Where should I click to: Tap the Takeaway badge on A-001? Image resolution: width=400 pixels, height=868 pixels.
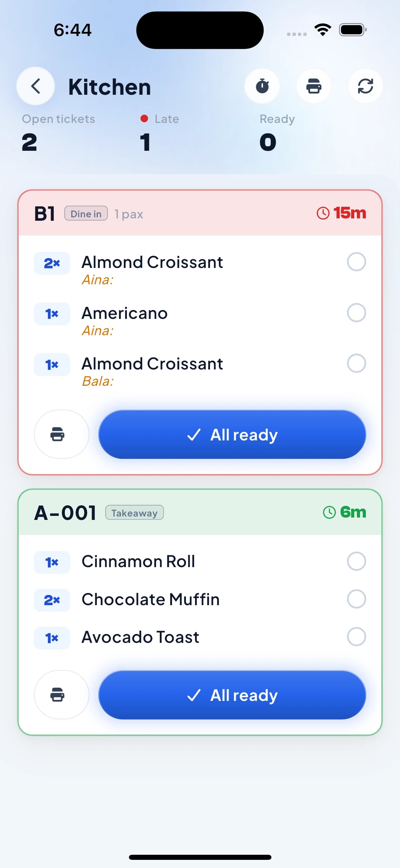click(134, 512)
